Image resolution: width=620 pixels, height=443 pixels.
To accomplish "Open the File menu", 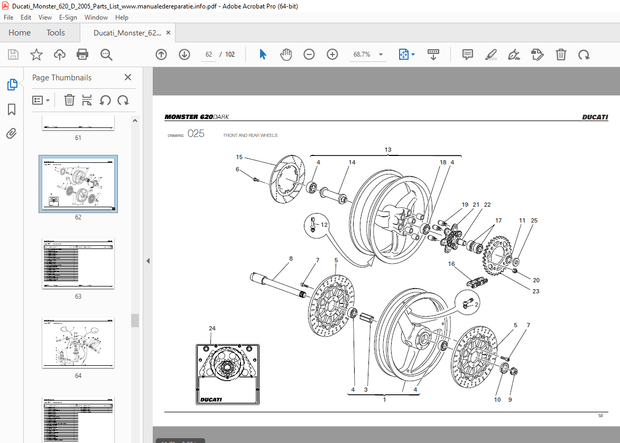I will coord(8,17).
